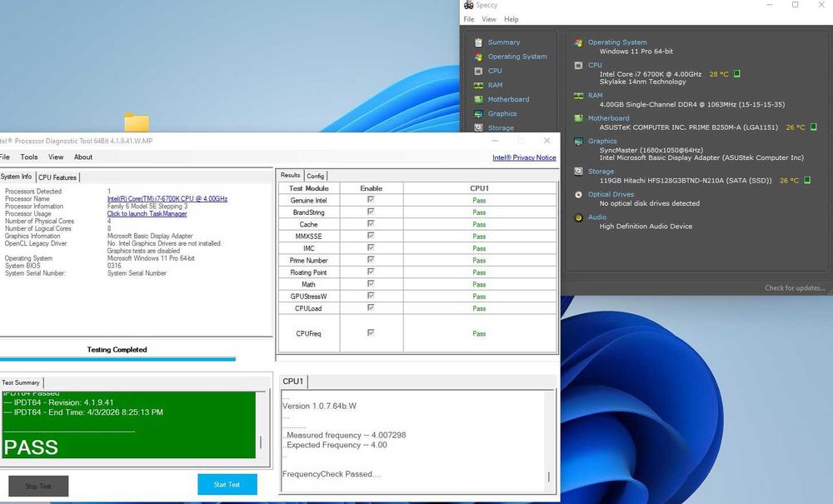The width and height of the screenshot is (833, 504).
Task: Click the Windows logo icon beside Operating System heading
Action: coord(579,42)
